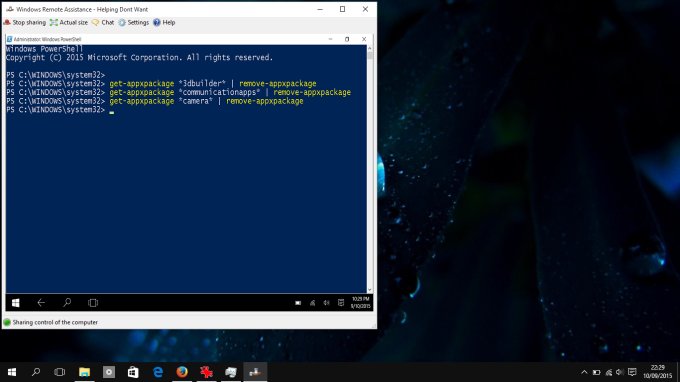Click the Show desktop sliver at taskbar end

click(678, 372)
